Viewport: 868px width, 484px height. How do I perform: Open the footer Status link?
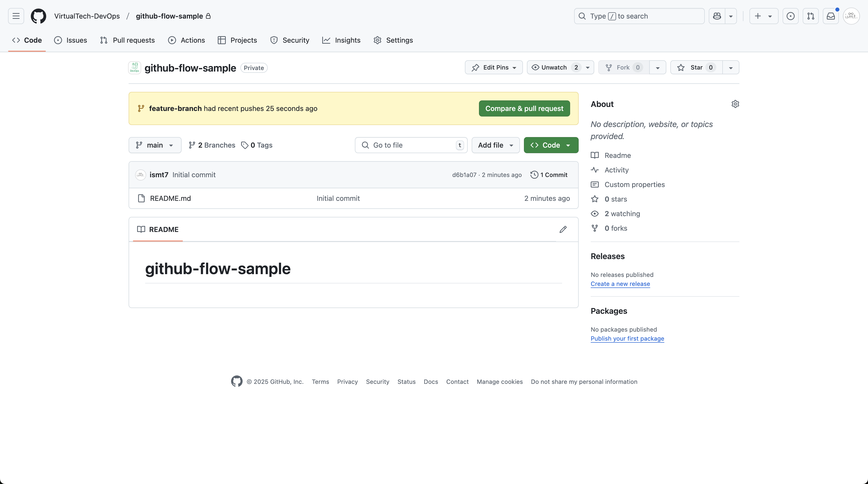pyautogui.click(x=406, y=382)
